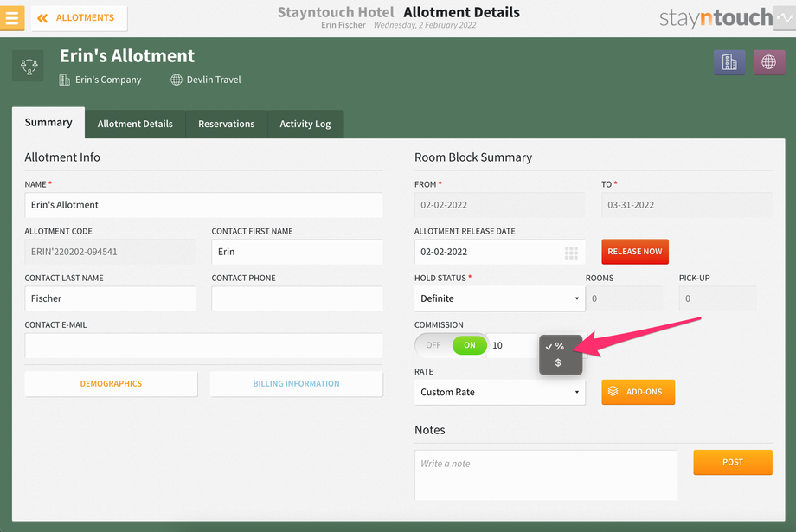This screenshot has width=796, height=532.
Task: Click the Pick-up count field
Action: 718,298
